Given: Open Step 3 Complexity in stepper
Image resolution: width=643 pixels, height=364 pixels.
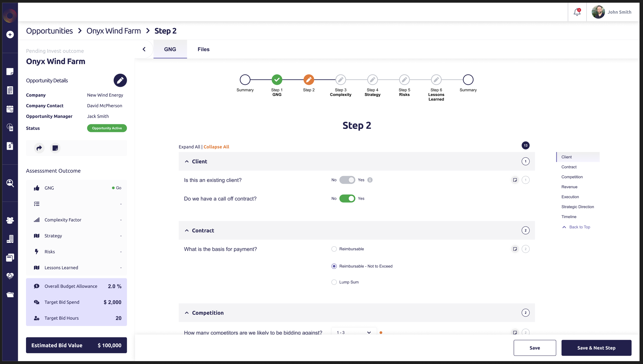Looking at the screenshot, I should tap(341, 80).
